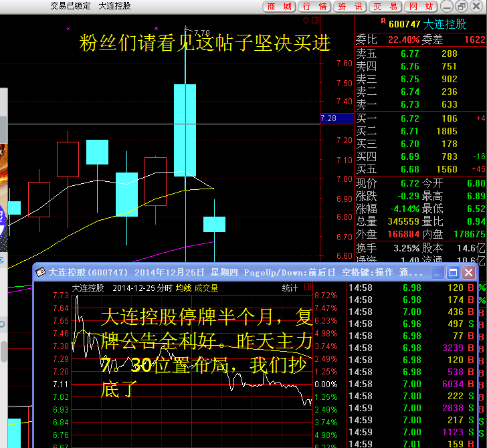Click the 7.73 price label on intraday axis
Screen dimensions: 487x448
(61, 296)
